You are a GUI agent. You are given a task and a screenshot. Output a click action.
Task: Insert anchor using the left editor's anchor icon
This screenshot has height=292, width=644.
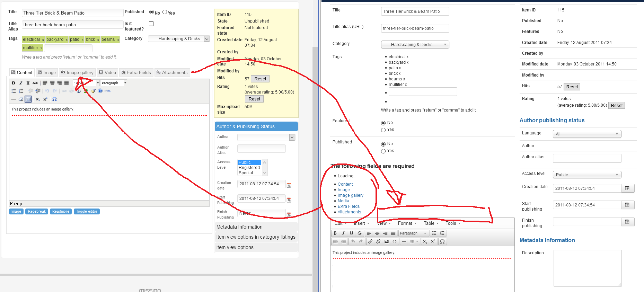point(79,91)
